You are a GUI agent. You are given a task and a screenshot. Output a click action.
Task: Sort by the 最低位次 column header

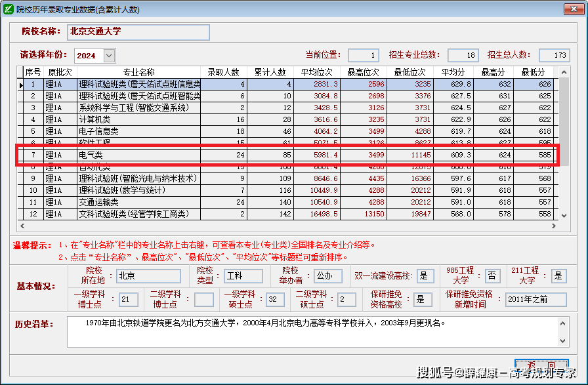409,72
